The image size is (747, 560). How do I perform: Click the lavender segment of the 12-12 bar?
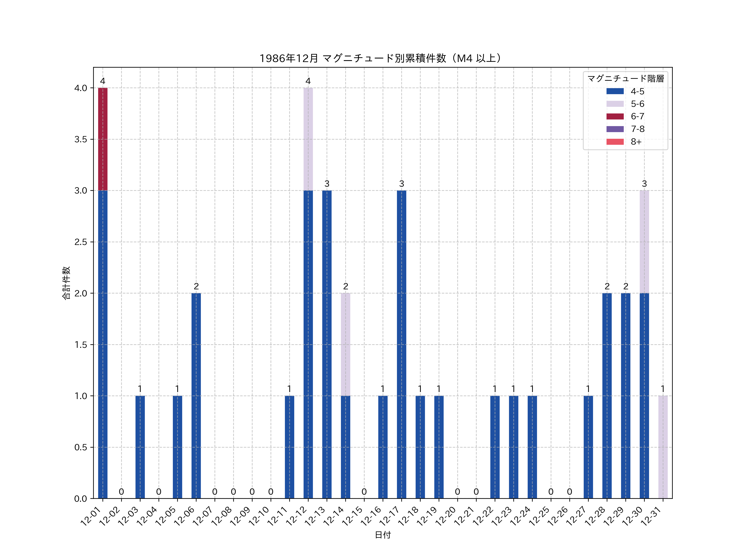[x=308, y=139]
